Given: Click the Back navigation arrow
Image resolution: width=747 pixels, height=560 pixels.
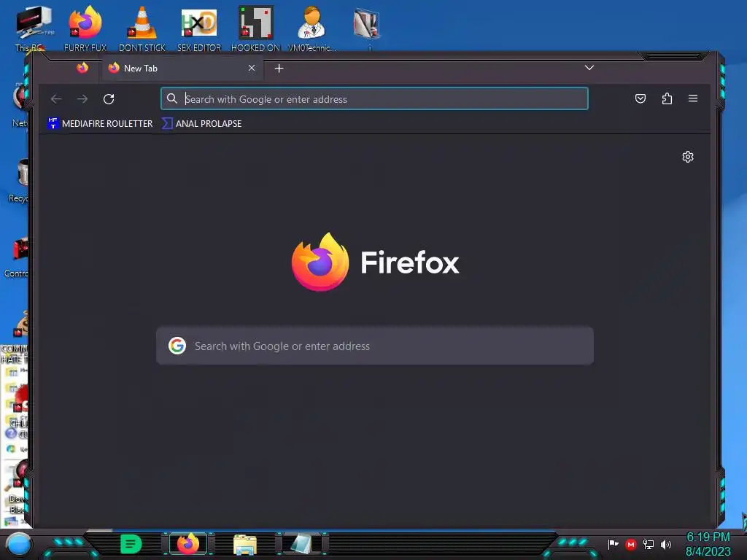Looking at the screenshot, I should click(x=56, y=99).
